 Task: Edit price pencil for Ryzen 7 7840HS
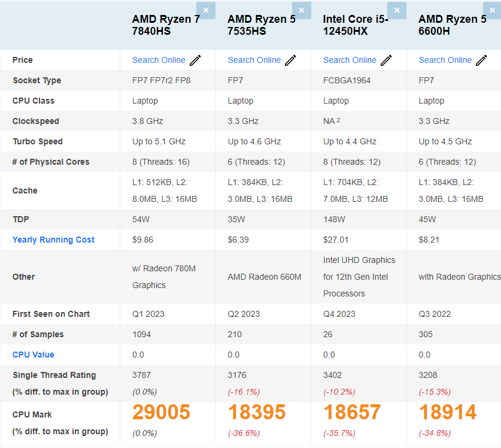195,60
